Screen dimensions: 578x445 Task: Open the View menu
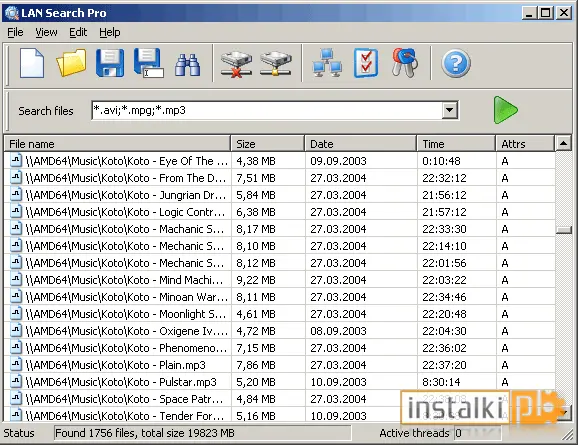pyautogui.click(x=46, y=32)
